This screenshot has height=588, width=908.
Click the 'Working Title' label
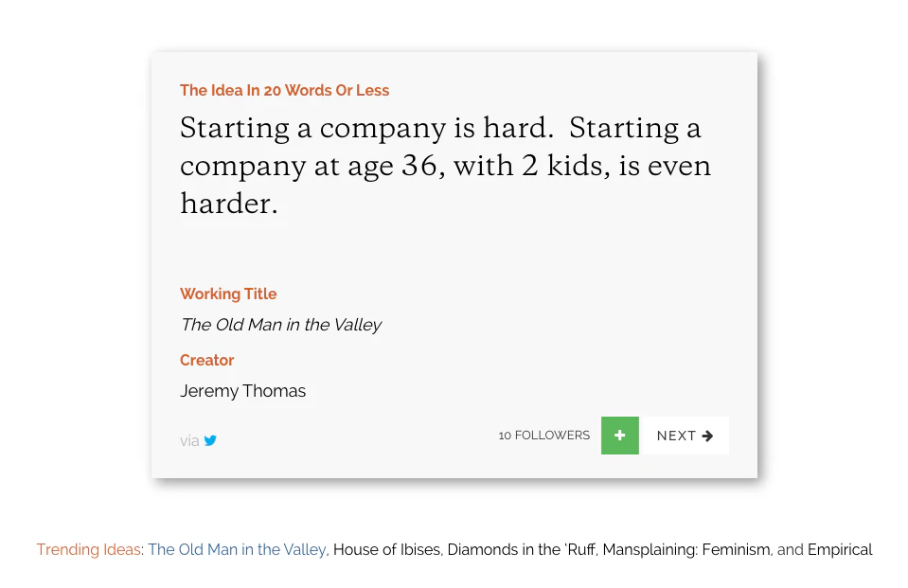coord(228,294)
